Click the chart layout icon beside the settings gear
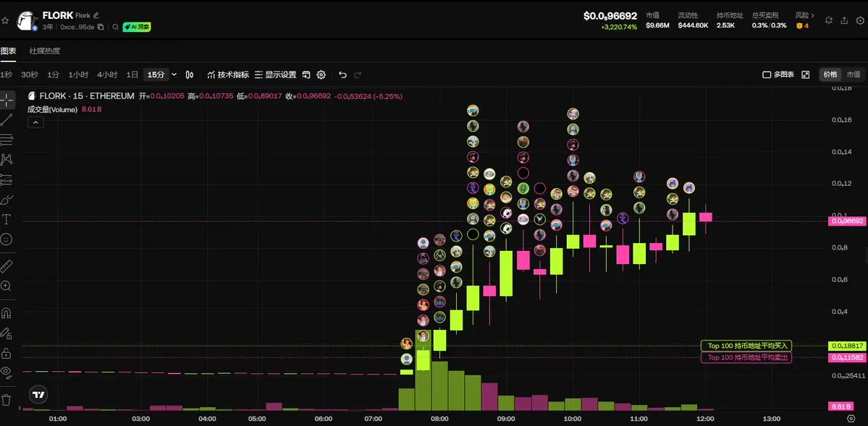Screen dimensions: 868x426 coord(306,74)
